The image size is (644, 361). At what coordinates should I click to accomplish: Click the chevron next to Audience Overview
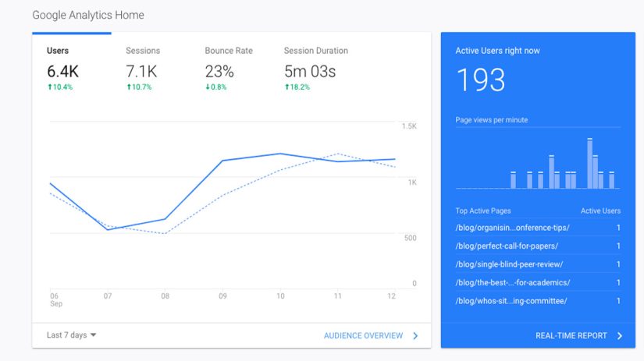click(x=415, y=336)
